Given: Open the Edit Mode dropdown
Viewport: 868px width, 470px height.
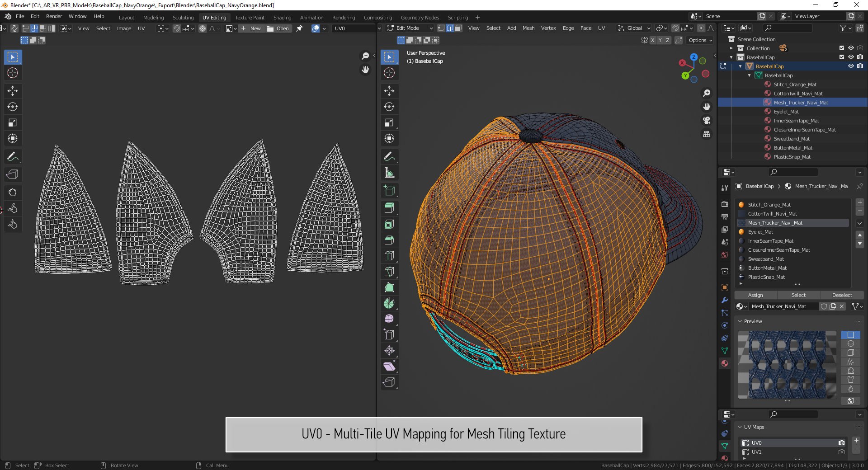Looking at the screenshot, I should (x=410, y=28).
